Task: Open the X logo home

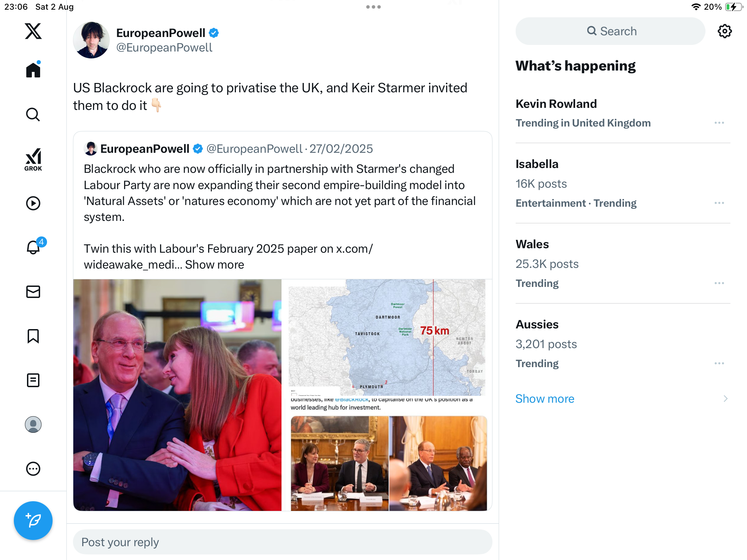Action: pyautogui.click(x=33, y=31)
